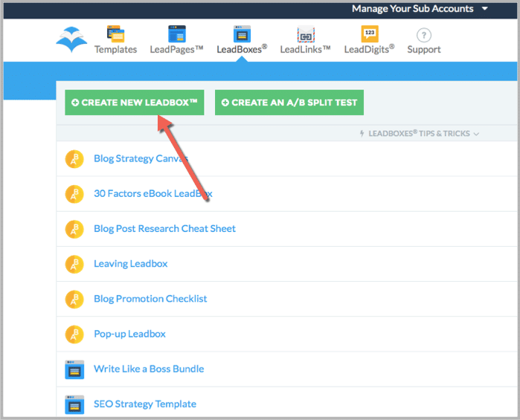The image size is (520, 420).
Task: Open the LeadDigits 123 speech bubble icon
Action: pos(370,33)
